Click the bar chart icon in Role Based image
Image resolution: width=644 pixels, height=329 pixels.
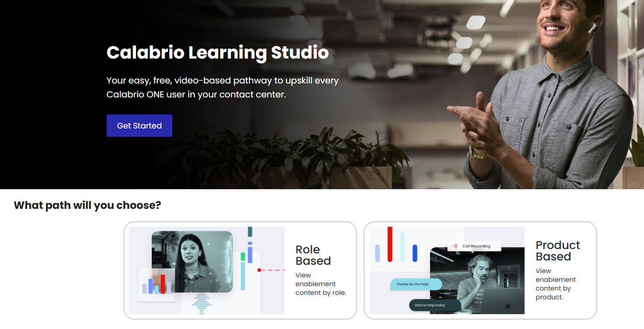coord(157,285)
